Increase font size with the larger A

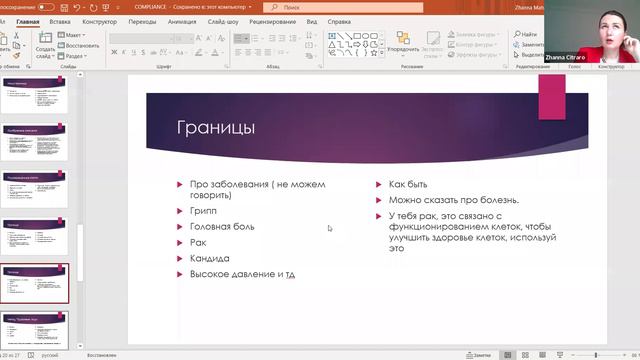199,38
